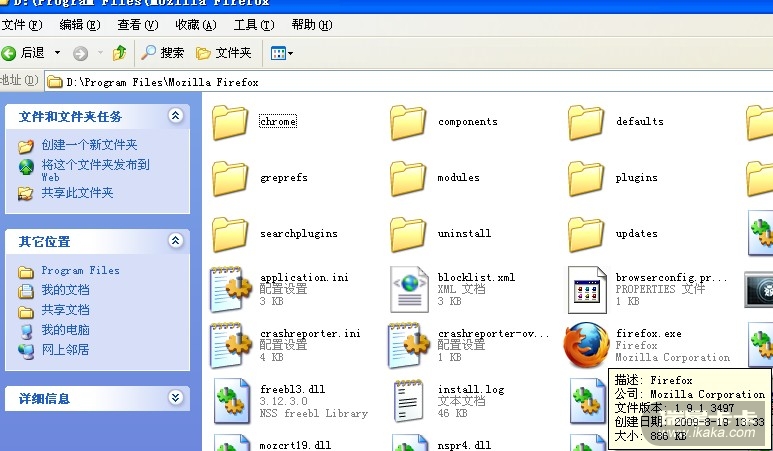
Task: Open the Forward button history dropdown arrow
Action: 100,53
